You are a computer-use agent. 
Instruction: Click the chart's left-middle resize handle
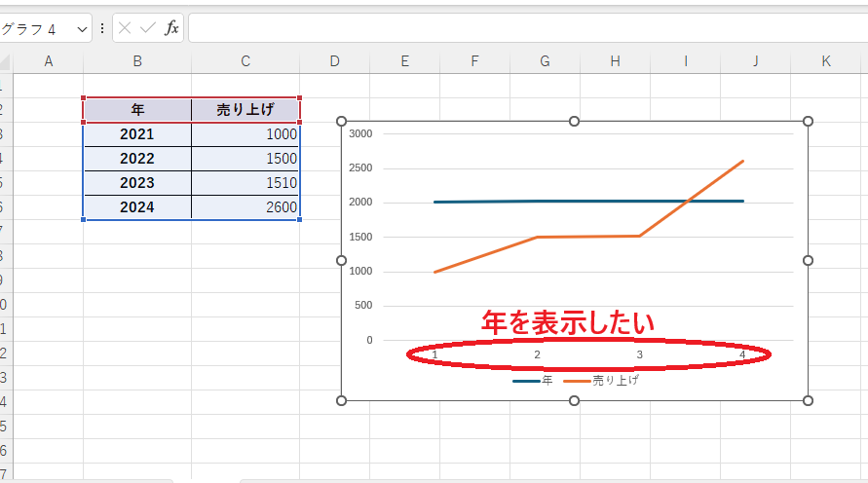tap(342, 261)
